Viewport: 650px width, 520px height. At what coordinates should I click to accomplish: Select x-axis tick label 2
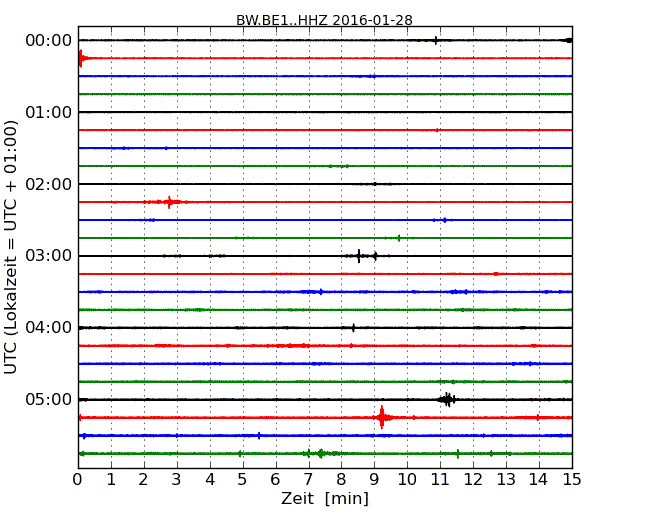pos(143,480)
